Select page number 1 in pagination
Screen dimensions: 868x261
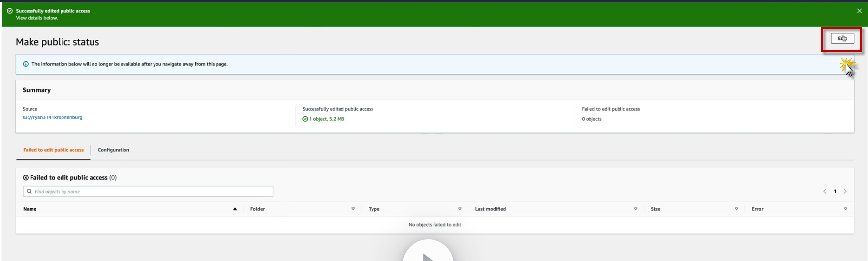point(835,191)
